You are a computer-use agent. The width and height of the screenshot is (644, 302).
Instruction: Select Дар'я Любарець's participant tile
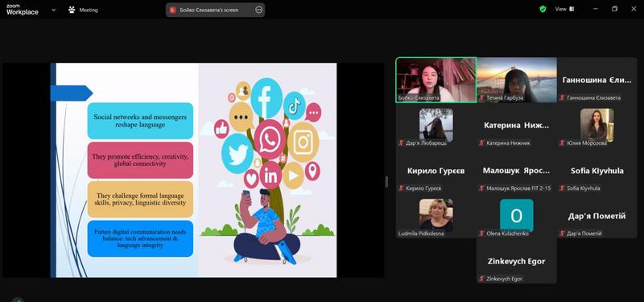pyautogui.click(x=436, y=125)
